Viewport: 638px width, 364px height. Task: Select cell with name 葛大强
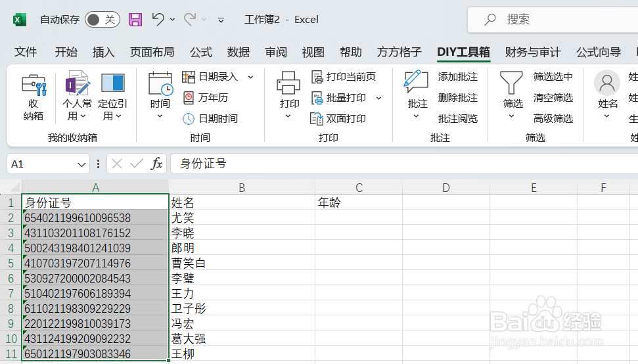[x=242, y=338]
